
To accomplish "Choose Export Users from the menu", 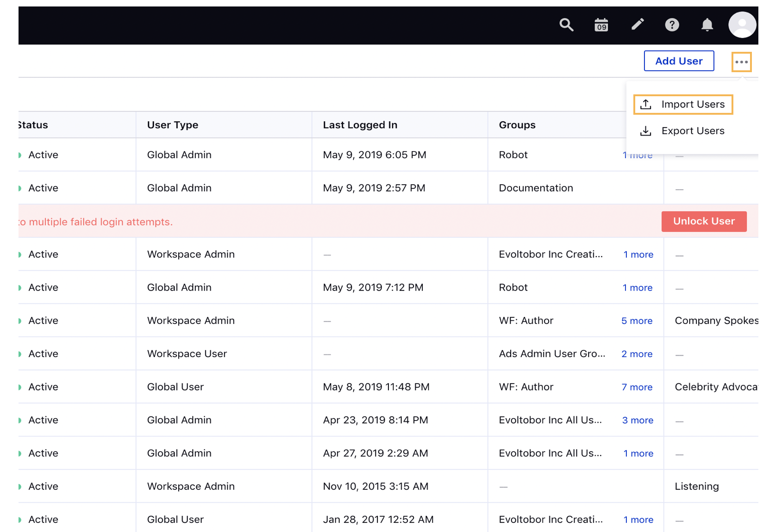I will click(x=693, y=131).
